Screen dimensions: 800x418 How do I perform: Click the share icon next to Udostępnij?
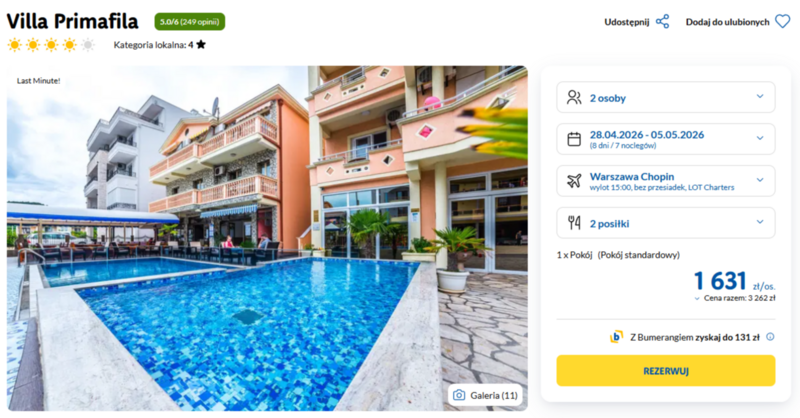662,21
